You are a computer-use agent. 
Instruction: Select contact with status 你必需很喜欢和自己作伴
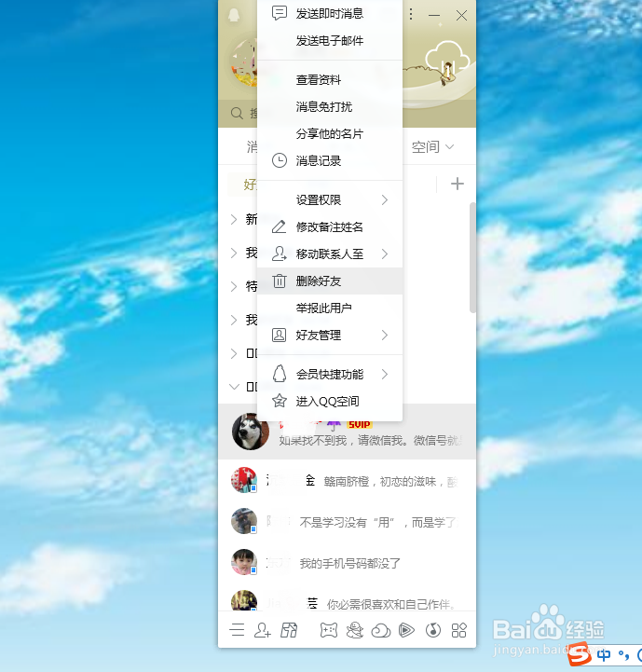point(348,599)
